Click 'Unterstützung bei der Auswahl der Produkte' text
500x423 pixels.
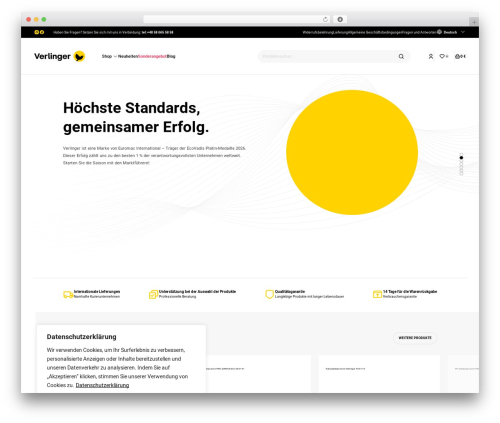point(197,291)
